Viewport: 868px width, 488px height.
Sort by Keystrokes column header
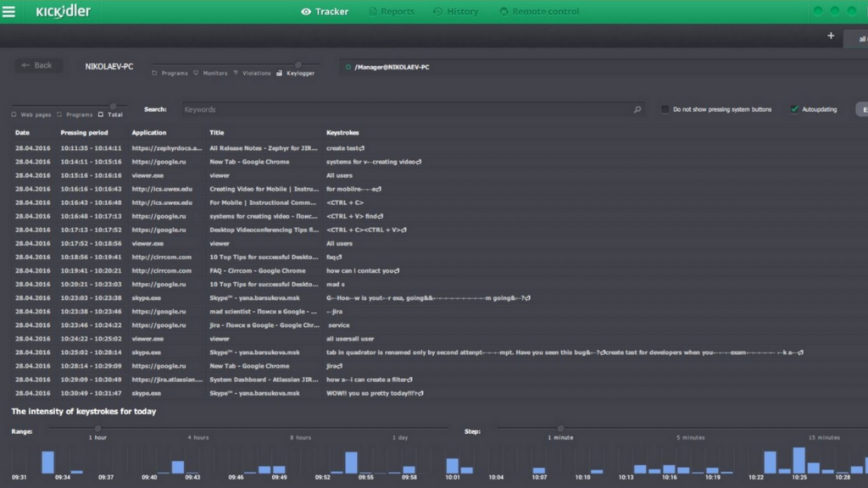[x=342, y=133]
